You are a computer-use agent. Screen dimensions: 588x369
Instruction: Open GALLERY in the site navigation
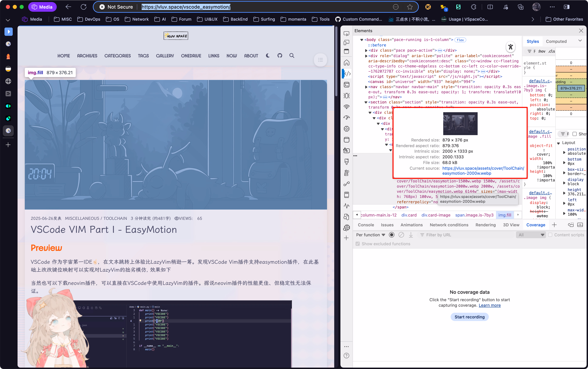[x=165, y=56]
